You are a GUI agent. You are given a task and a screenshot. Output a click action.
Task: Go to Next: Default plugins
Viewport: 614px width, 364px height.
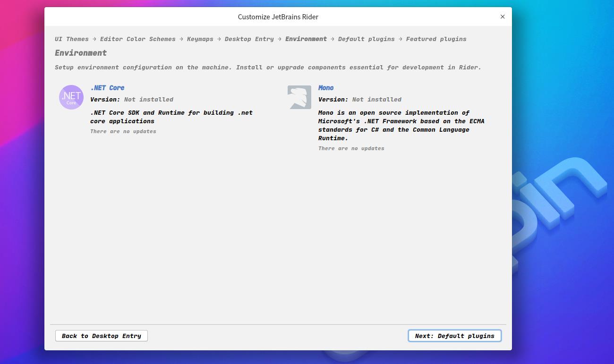(455, 336)
